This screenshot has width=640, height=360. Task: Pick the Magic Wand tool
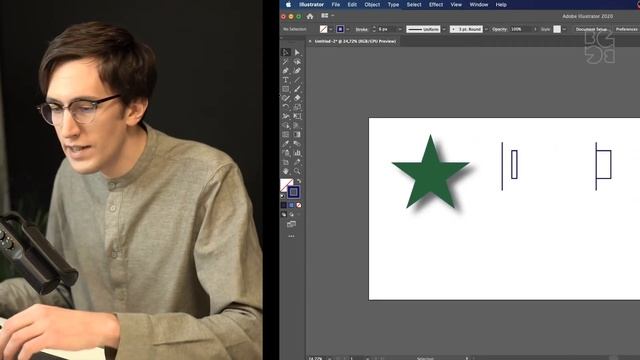(x=286, y=62)
